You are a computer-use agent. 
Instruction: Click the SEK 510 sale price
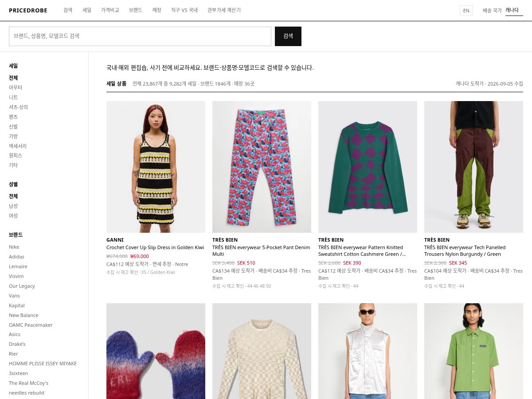(246, 263)
